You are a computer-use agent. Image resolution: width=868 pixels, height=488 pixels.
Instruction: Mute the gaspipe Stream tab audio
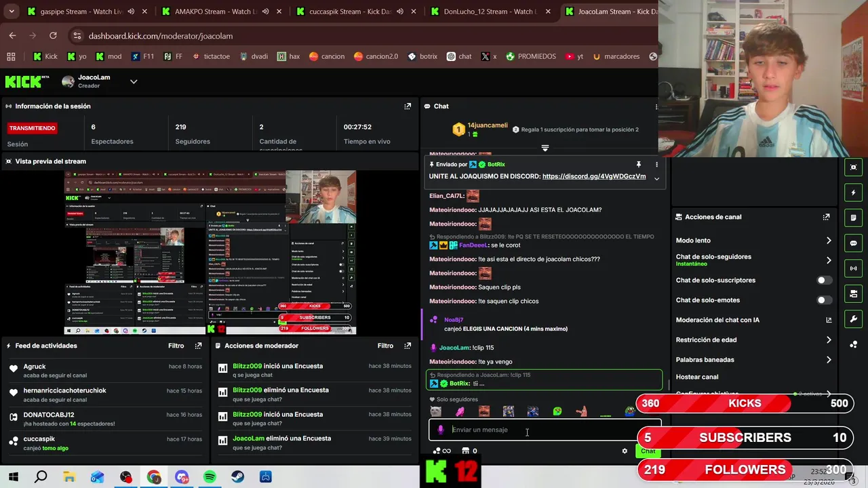[131, 12]
